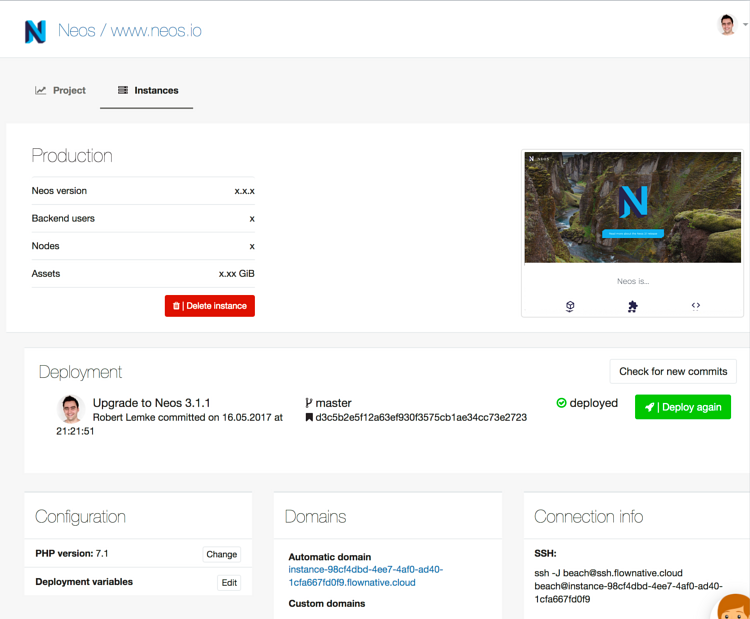This screenshot has height=619, width=750.
Task: Change the PHP version
Action: point(221,554)
